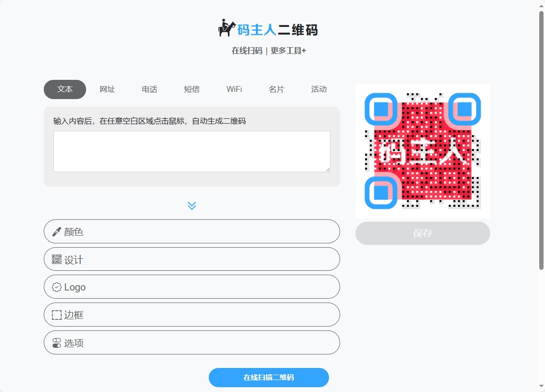Switch to the 活动 tab
545x392 pixels.
tap(319, 89)
